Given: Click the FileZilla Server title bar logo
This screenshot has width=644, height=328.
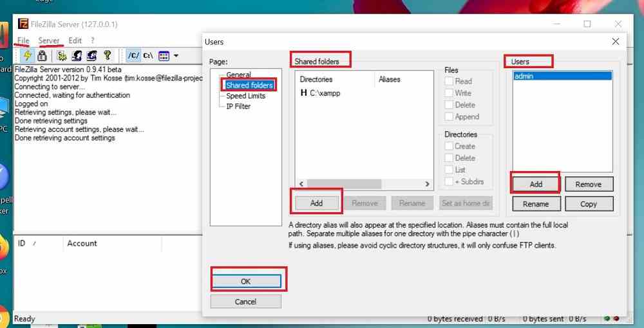Looking at the screenshot, I should click(23, 24).
